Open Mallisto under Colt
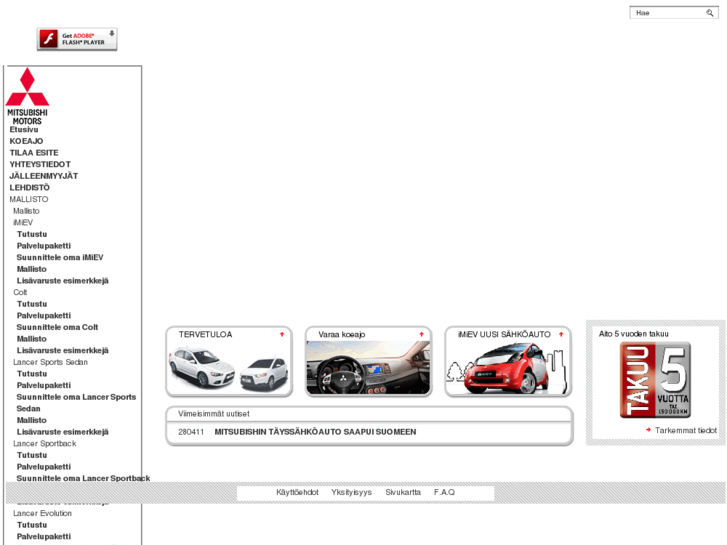This screenshot has height=545, width=727. [32, 339]
